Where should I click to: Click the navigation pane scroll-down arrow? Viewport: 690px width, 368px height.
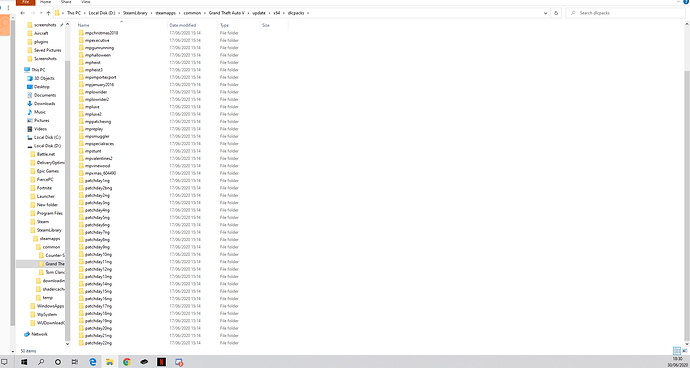point(67,344)
